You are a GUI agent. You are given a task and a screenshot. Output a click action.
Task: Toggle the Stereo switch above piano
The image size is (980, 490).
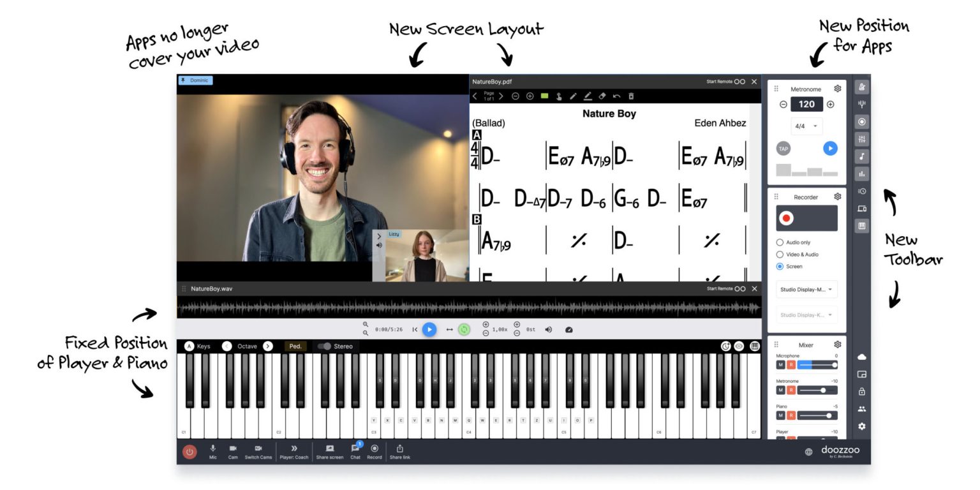click(325, 346)
